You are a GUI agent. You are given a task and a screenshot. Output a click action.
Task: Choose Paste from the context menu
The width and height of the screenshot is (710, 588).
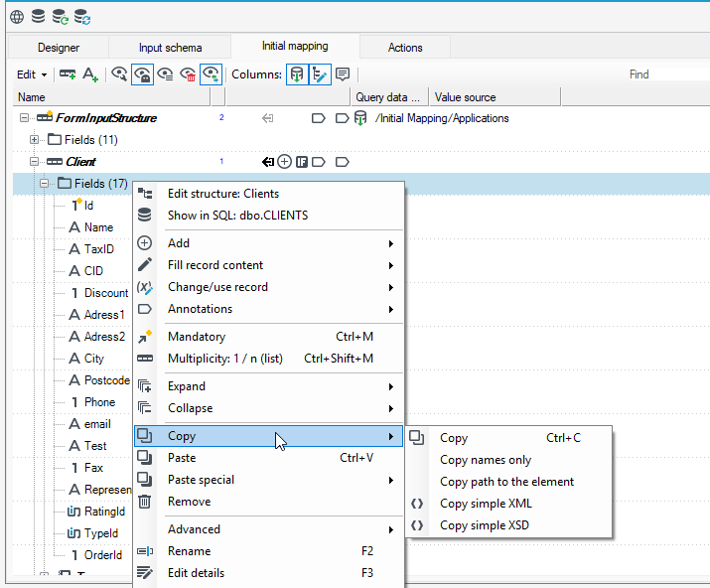[x=268, y=458]
